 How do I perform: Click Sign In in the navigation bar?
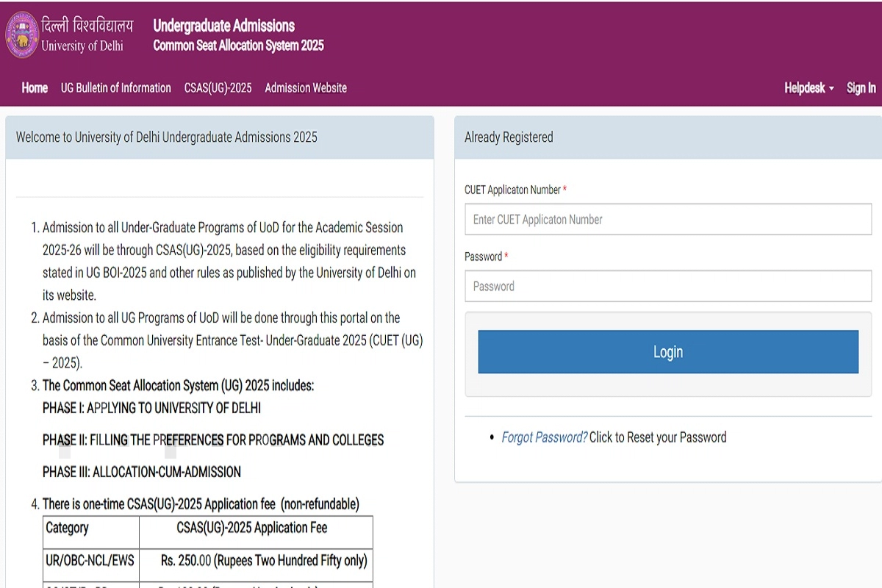click(x=861, y=88)
